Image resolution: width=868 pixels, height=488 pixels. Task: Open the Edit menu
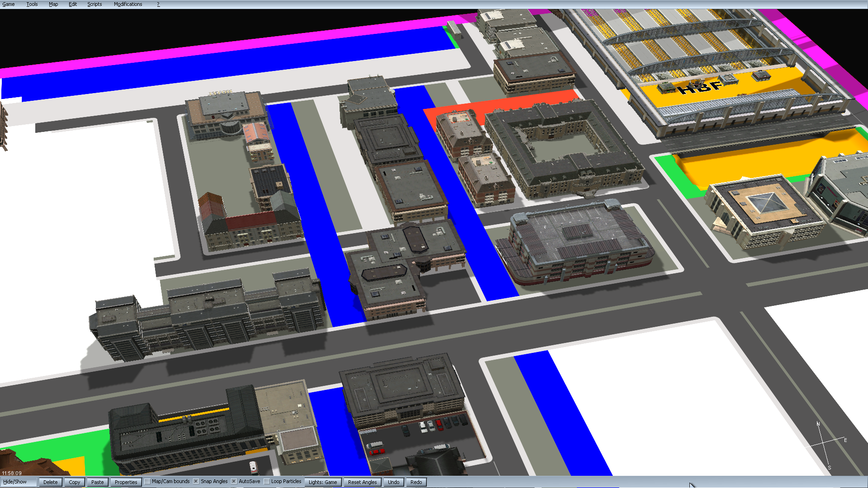tap(73, 4)
